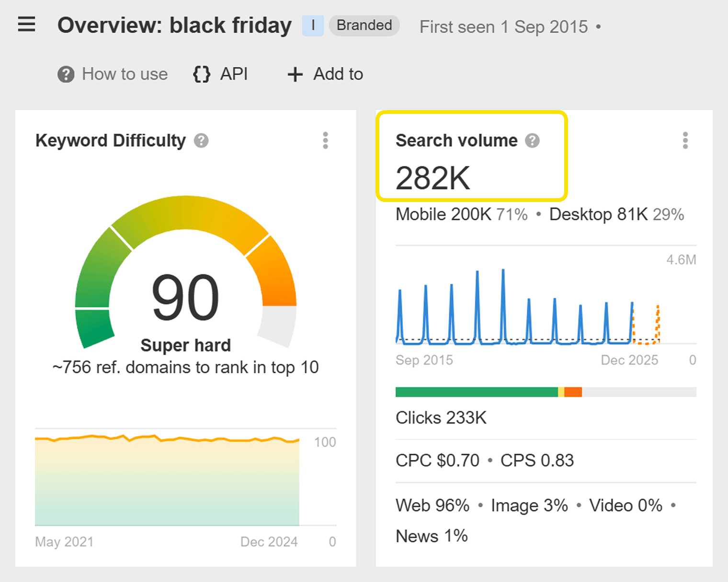Viewport: 728px width, 582px height.
Task: Click the plus icon next to Add to
Action: click(295, 74)
